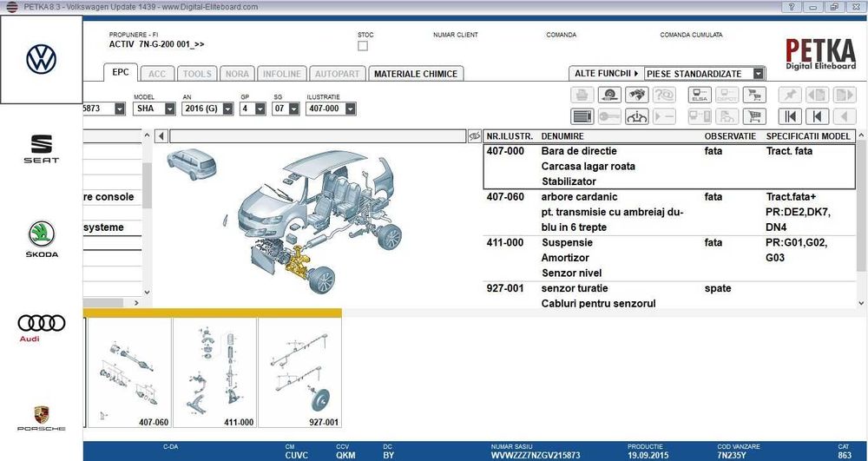This screenshot has width=868, height=461.
Task: Click the greyed-out printer icon
Action: tap(582, 95)
